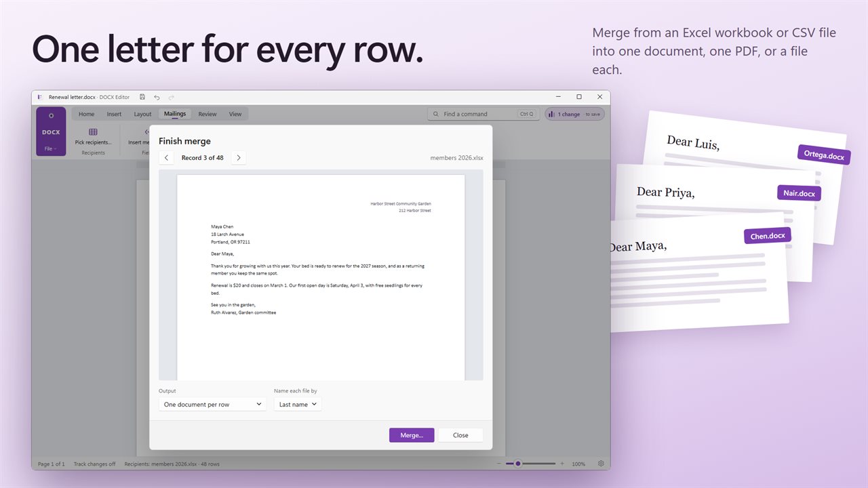Screen dimensions: 868x488
Task: Click the Page 1 of 1 status text
Action: point(52,464)
